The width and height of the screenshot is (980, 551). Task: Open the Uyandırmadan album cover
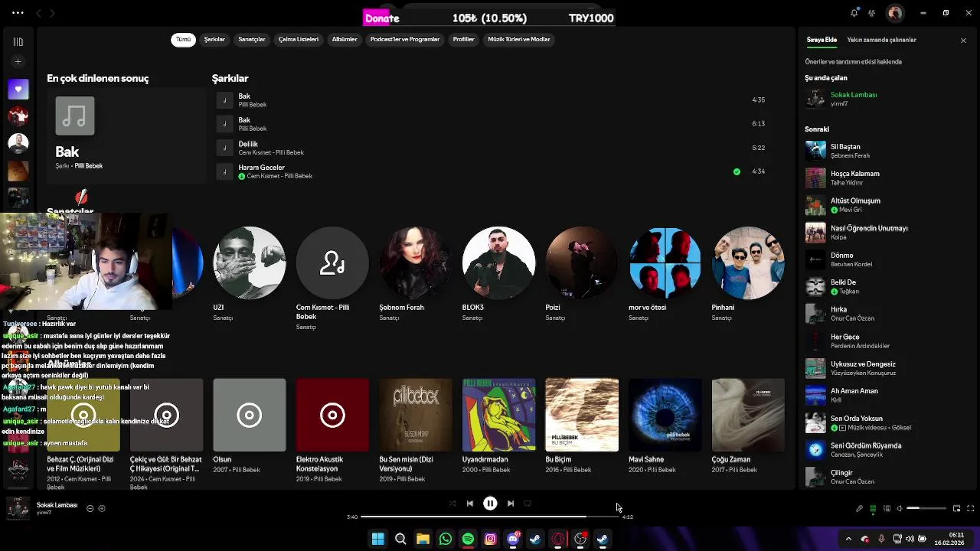tap(498, 415)
